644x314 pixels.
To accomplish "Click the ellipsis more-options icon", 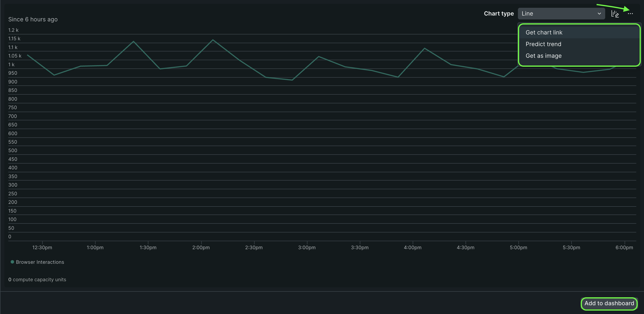I will (x=630, y=14).
